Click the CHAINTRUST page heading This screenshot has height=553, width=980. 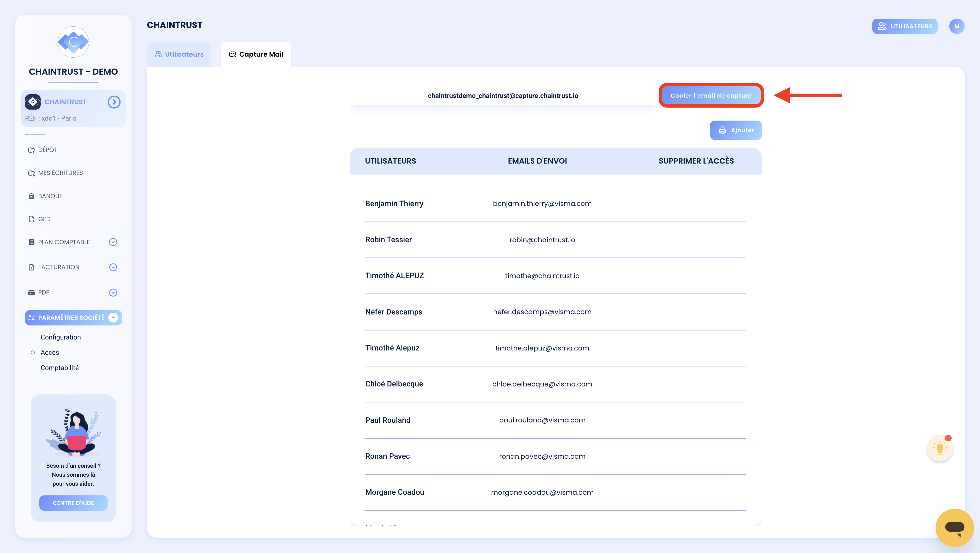tap(175, 25)
